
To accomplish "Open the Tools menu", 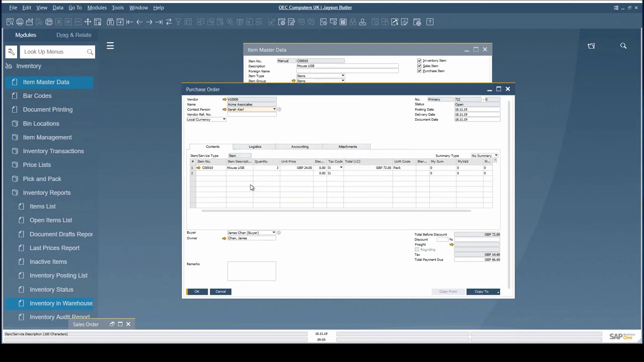I will click(118, 8).
